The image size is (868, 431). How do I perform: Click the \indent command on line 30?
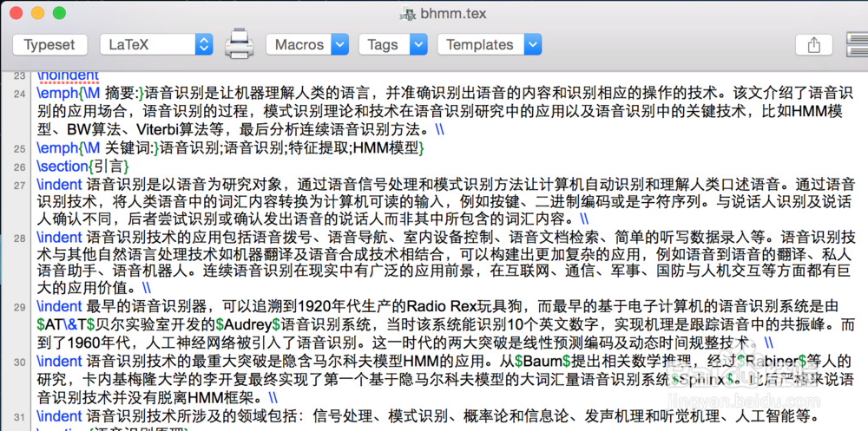pos(59,362)
